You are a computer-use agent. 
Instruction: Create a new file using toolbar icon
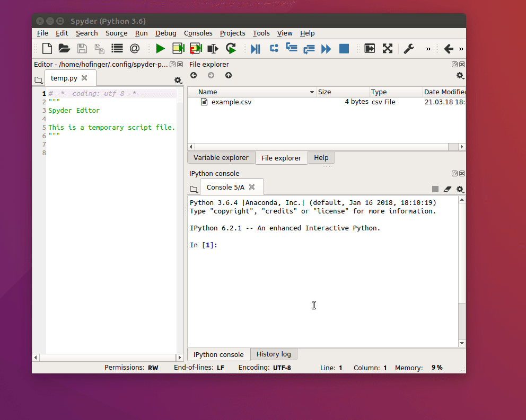(47, 49)
